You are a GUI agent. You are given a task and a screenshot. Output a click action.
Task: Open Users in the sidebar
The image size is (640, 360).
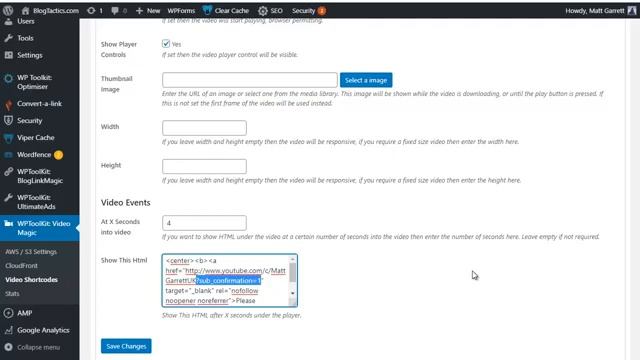(25, 21)
